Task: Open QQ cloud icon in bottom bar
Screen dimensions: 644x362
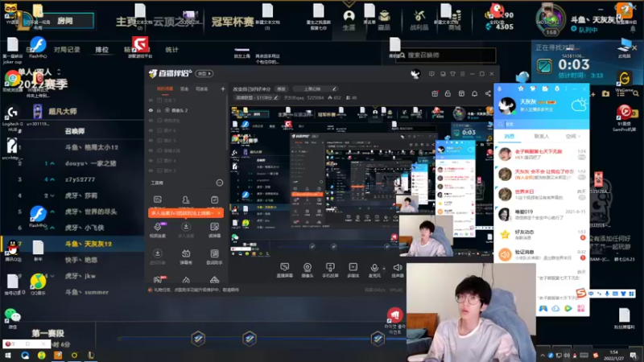Action: point(555,308)
